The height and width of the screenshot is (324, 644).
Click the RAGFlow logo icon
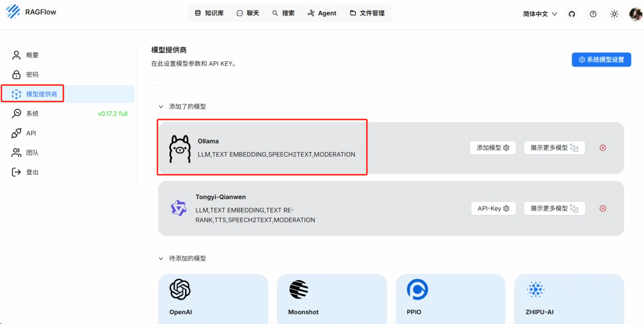[13, 12]
